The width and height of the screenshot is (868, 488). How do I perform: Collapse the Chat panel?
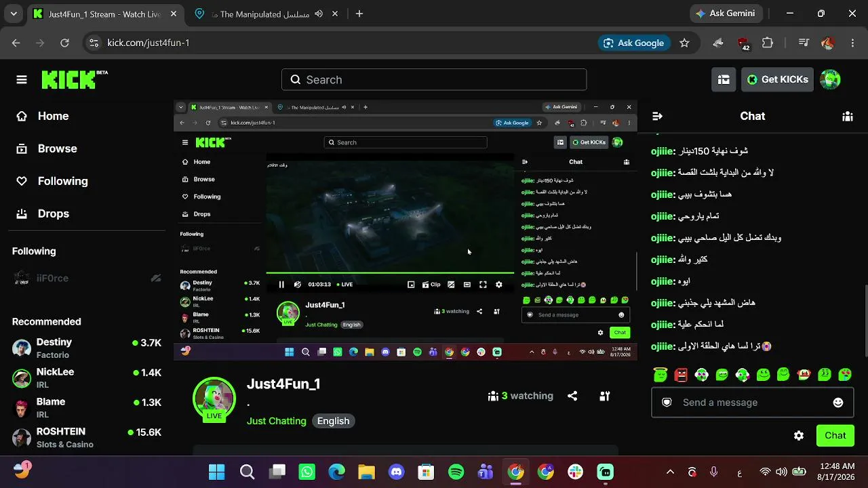pos(657,116)
